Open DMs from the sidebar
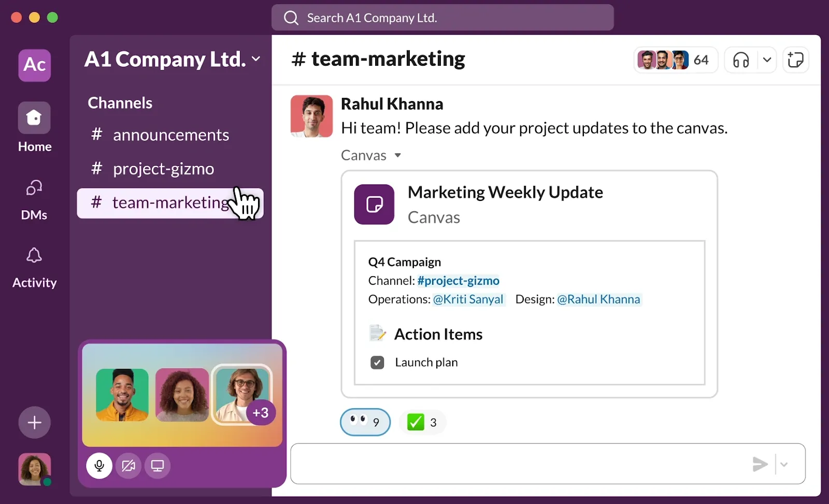This screenshot has width=829, height=504. 34,189
